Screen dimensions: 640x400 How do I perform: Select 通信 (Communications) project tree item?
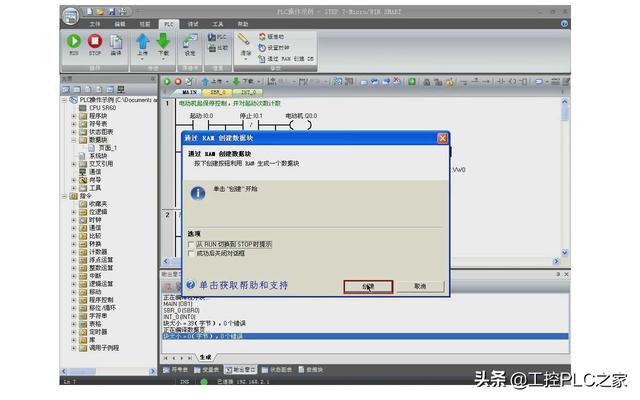[x=95, y=172]
